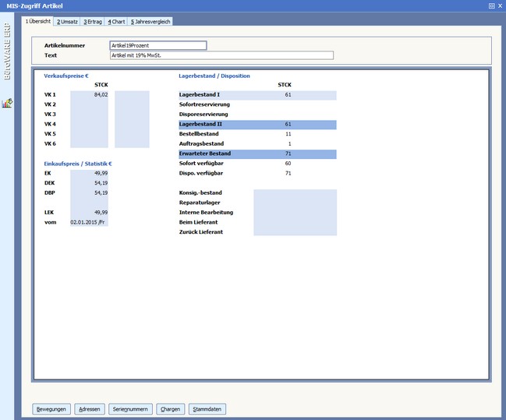
Task: Select the Chart tab
Action: (116, 21)
